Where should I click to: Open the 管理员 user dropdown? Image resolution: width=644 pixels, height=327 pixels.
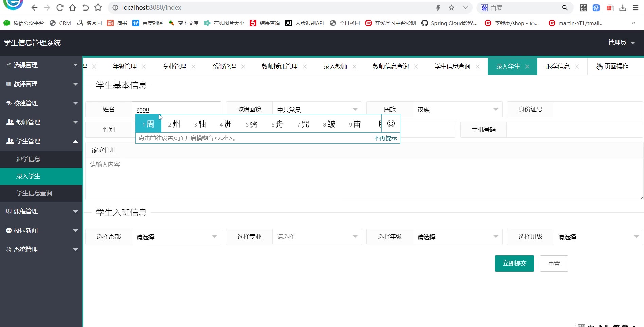pos(622,43)
